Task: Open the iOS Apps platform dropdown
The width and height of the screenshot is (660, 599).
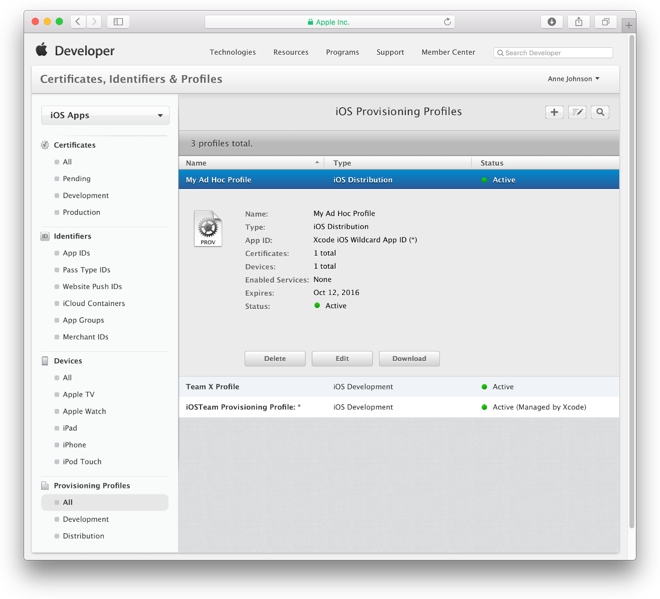Action: 105,115
